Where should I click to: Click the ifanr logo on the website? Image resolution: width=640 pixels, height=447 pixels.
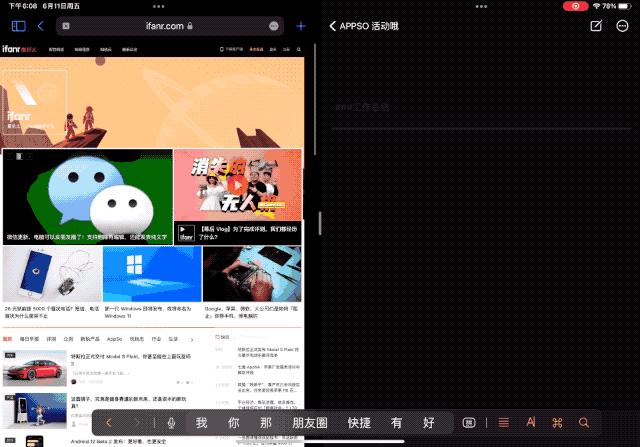tap(19, 49)
